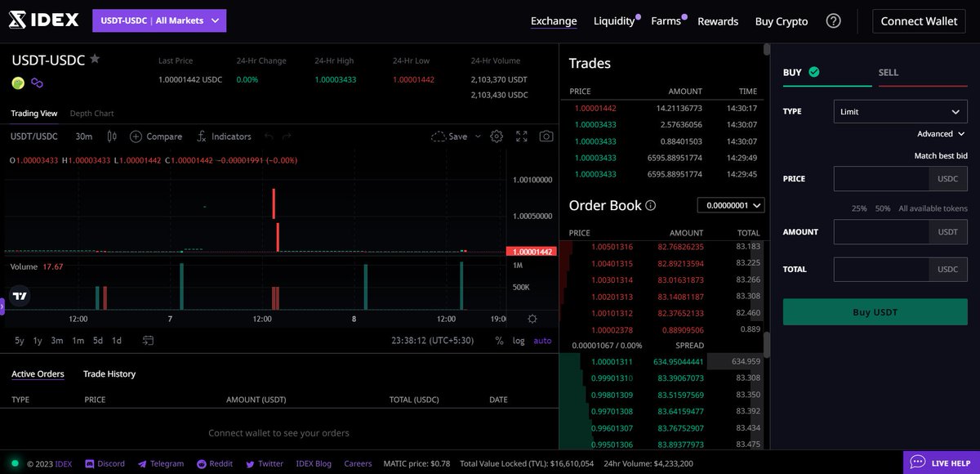Click Connect Wallet button
The width and height of the screenshot is (980, 474).
tap(919, 21)
